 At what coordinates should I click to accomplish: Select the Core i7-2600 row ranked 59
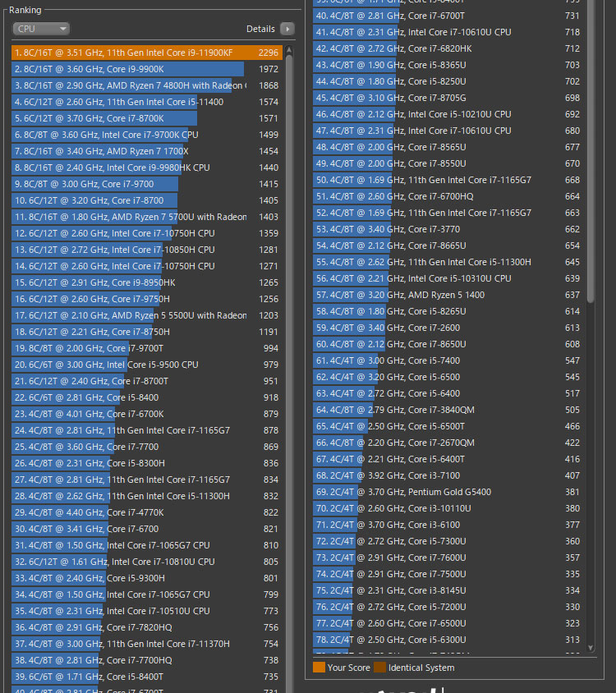click(448, 328)
